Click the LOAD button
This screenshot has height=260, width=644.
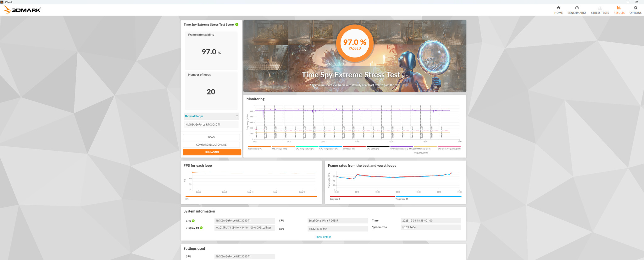[x=211, y=137]
